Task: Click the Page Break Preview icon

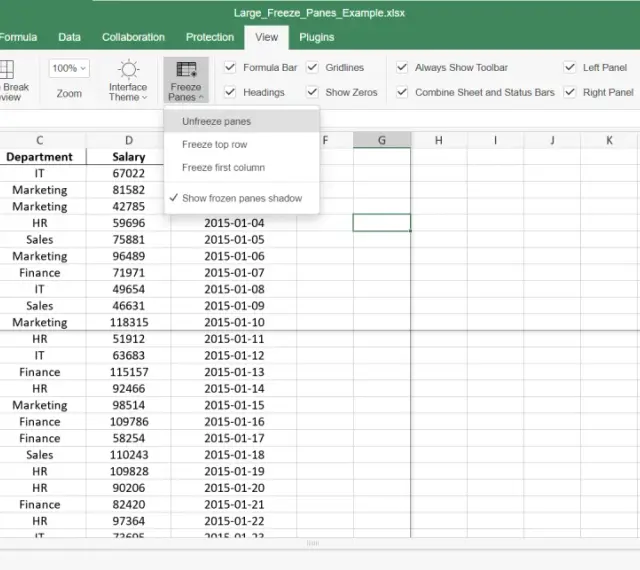Action: 7,69
